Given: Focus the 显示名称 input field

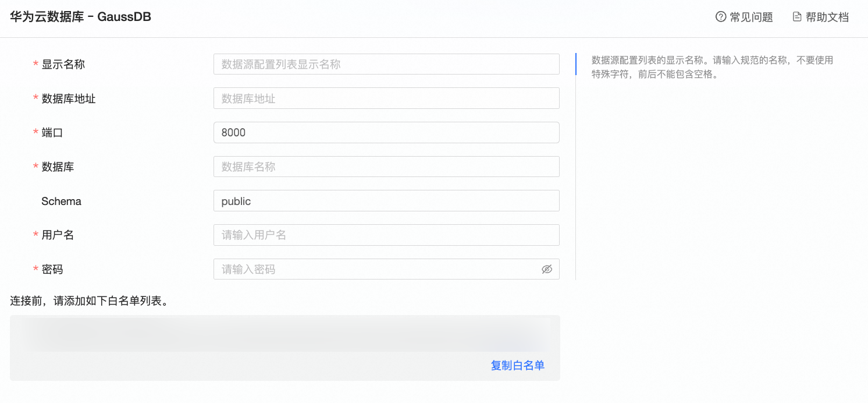Looking at the screenshot, I should click(386, 64).
